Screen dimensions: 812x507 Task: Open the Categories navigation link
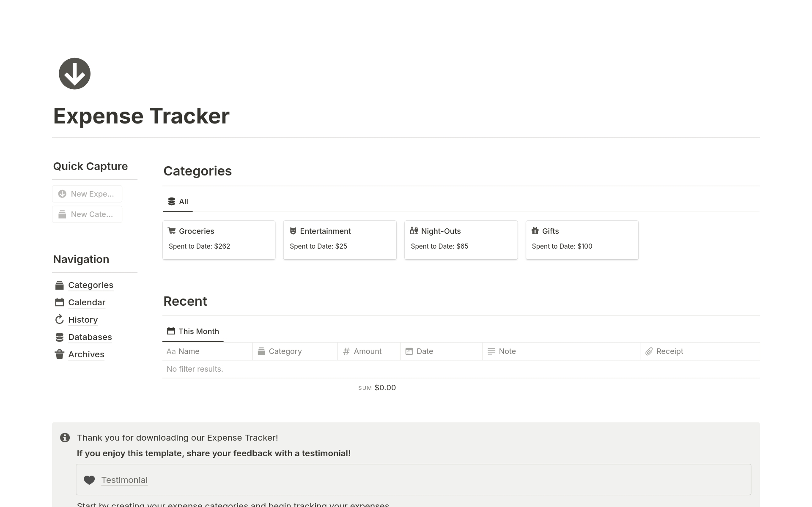tap(91, 285)
